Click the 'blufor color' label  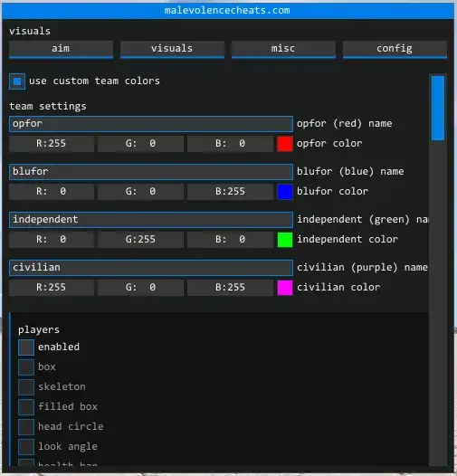coord(332,192)
